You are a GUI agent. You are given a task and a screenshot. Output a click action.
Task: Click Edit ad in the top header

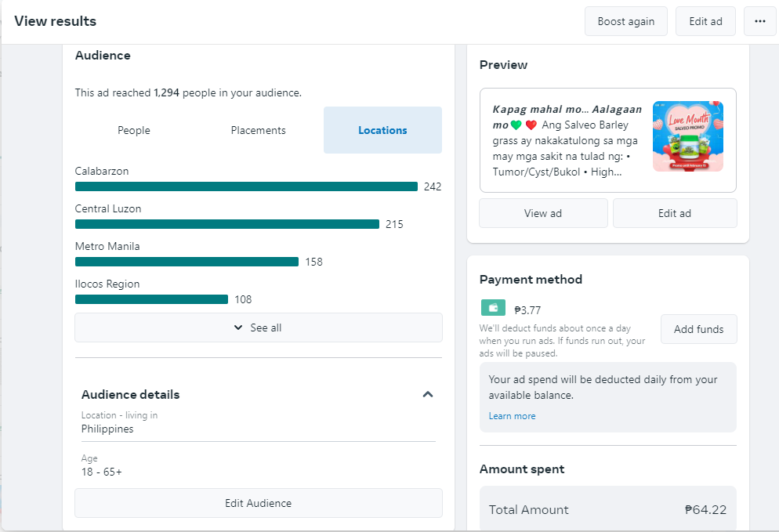click(x=705, y=21)
